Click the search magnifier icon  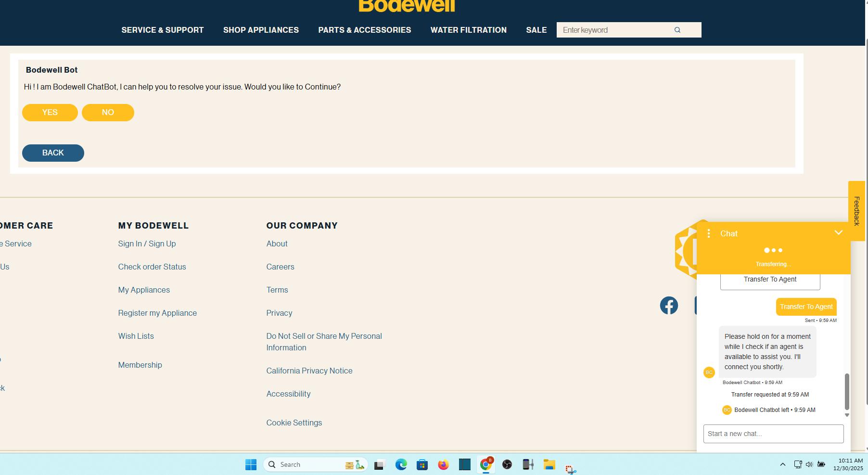(677, 30)
